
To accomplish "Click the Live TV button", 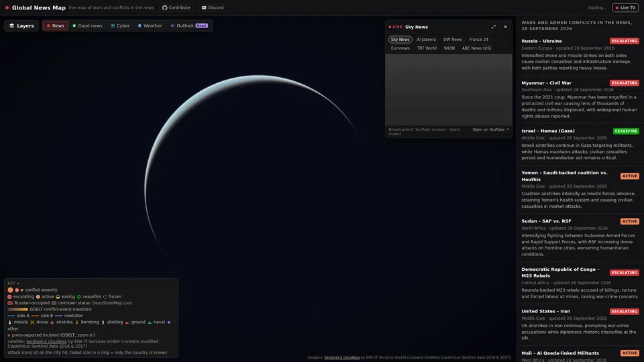I will pos(625,7).
